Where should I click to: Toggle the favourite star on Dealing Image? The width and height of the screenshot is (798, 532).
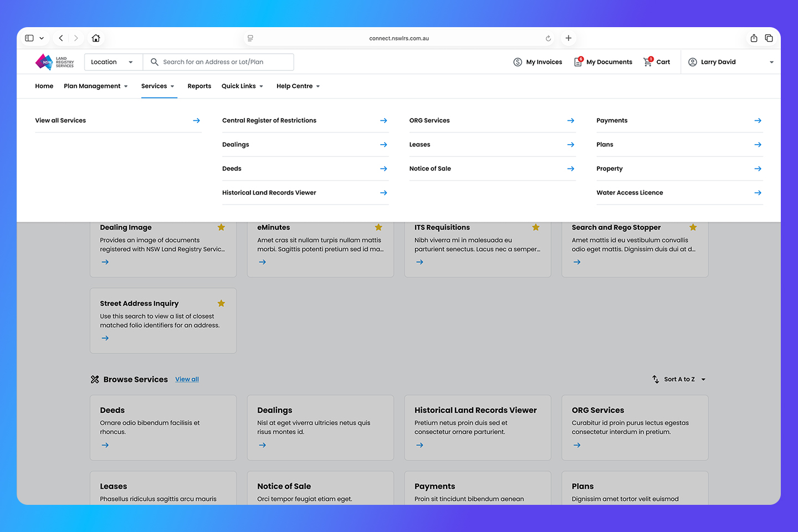[221, 227]
